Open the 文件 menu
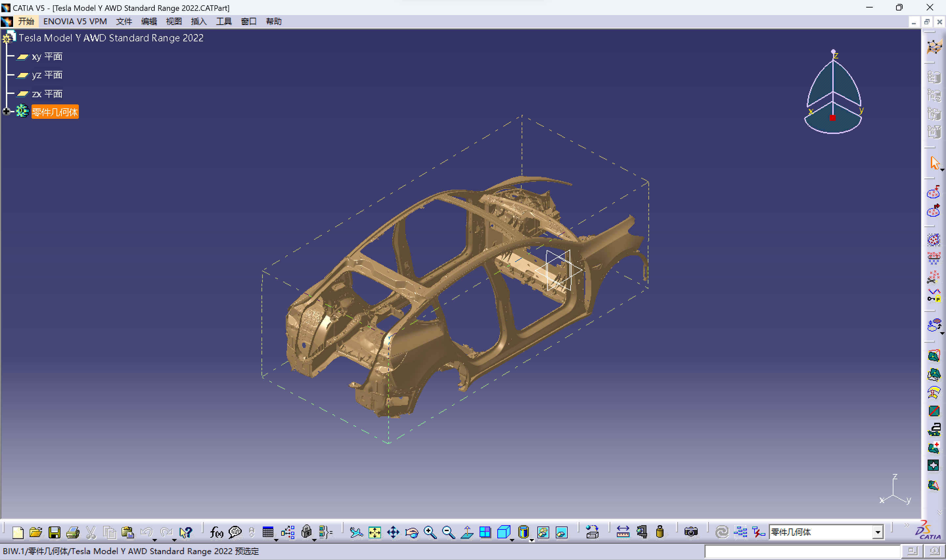Image resolution: width=946 pixels, height=560 pixels. point(124,22)
